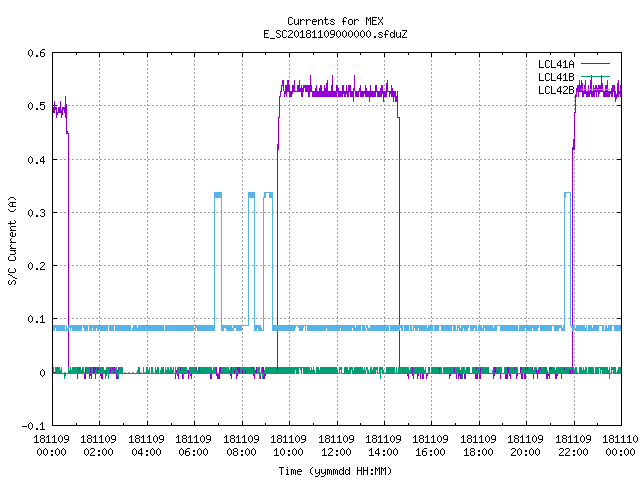Click the filename 'E_SC20181109000000.sfduZ' subtitle
The width and height of the screenshot is (640, 480).
click(x=335, y=34)
